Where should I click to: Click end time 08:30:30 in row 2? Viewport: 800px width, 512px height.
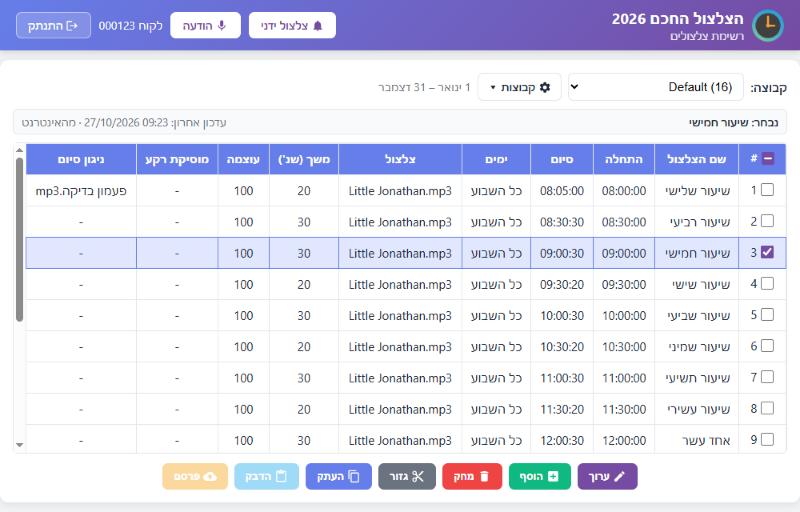pos(562,222)
